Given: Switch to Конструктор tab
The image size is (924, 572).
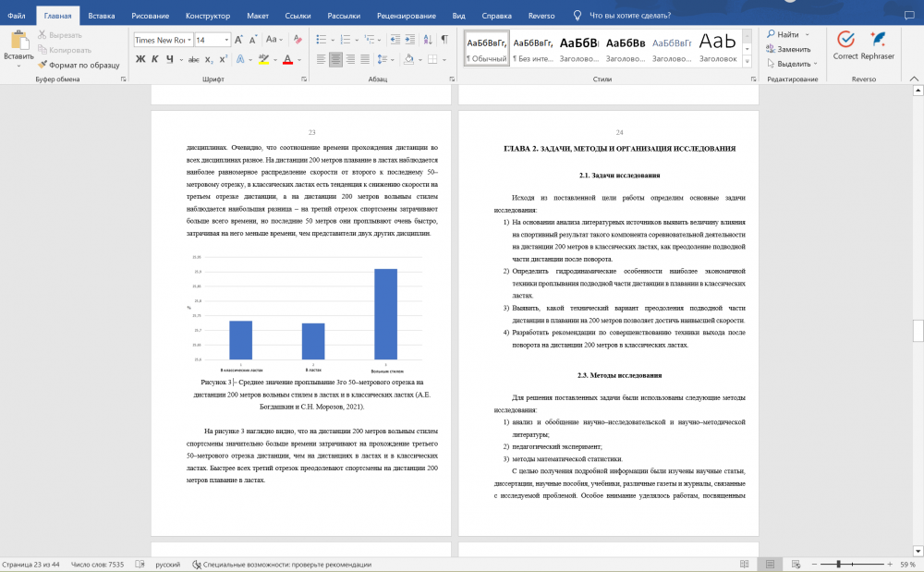Looking at the screenshot, I should tap(207, 16).
